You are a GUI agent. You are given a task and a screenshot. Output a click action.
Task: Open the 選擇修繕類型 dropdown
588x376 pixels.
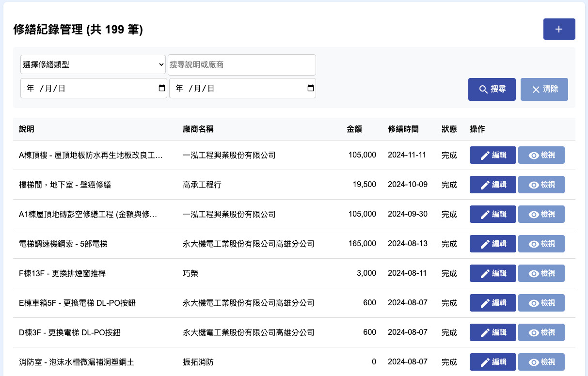(x=94, y=64)
